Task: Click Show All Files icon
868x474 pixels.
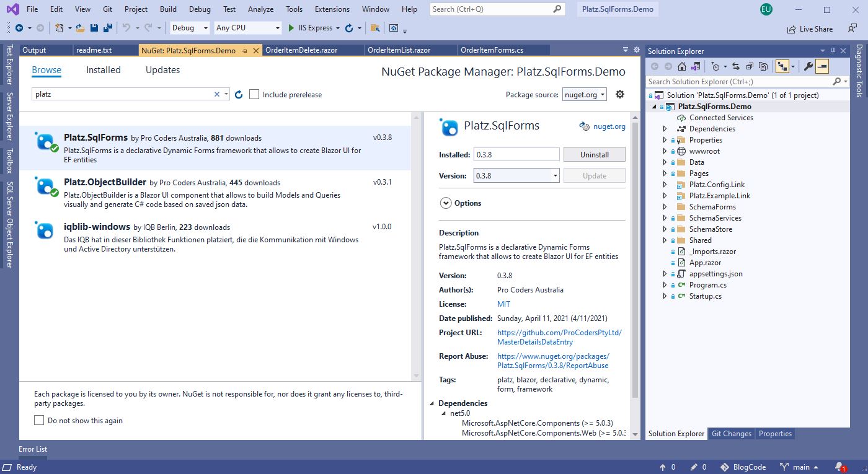Action: click(x=763, y=66)
